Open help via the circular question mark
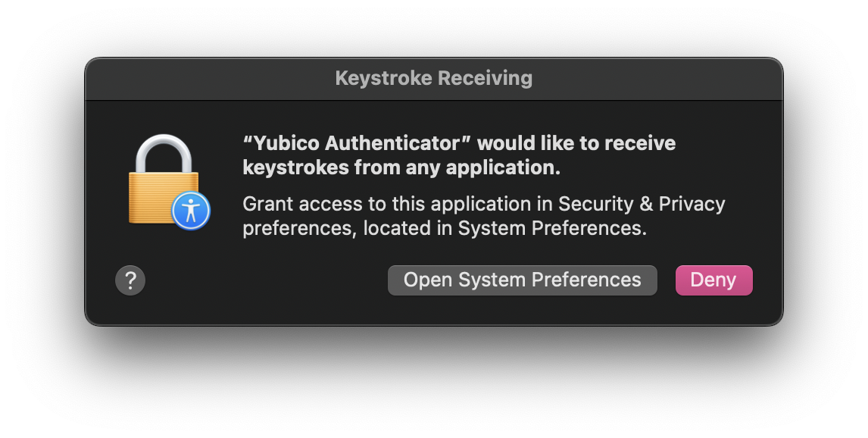The width and height of the screenshot is (868, 438). pos(130,280)
